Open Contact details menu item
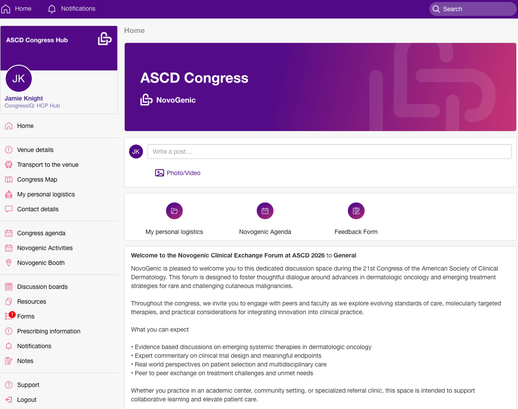The image size is (518, 409). [x=38, y=209]
